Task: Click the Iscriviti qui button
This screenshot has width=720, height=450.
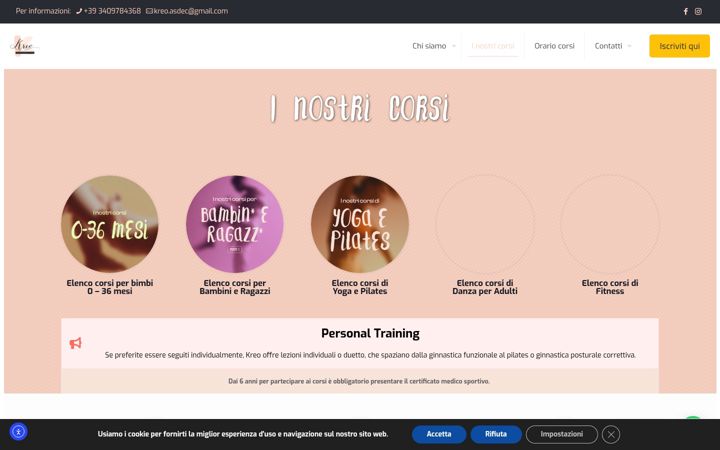Action: 679,46
